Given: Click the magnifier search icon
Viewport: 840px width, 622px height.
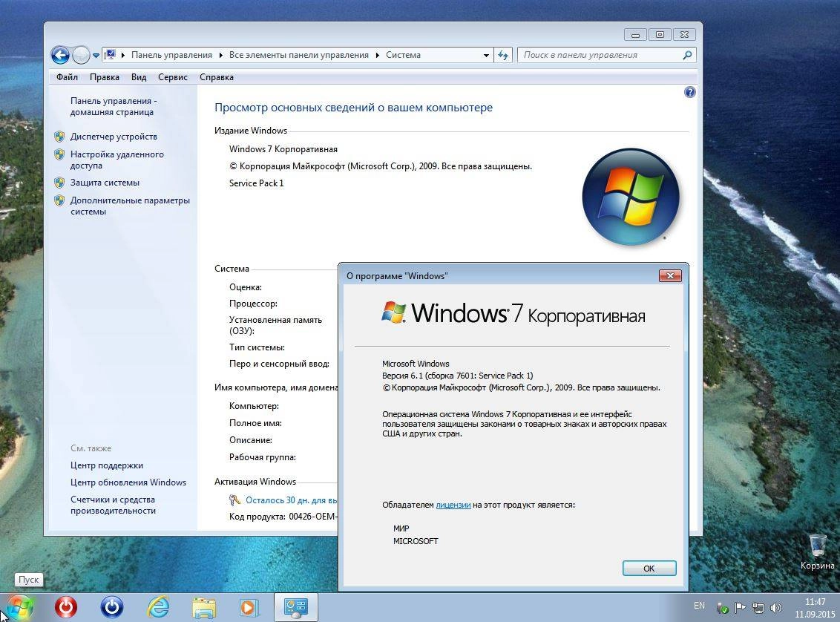Looking at the screenshot, I should (x=687, y=55).
